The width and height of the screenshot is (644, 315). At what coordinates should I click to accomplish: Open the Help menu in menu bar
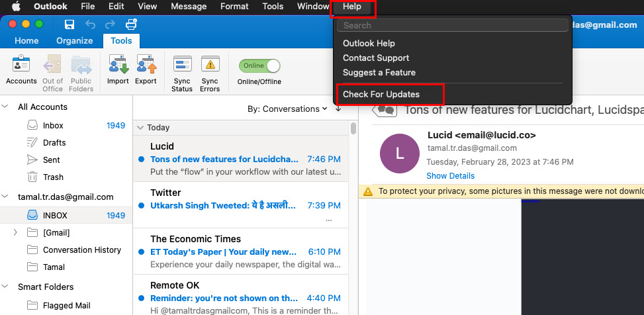(352, 6)
